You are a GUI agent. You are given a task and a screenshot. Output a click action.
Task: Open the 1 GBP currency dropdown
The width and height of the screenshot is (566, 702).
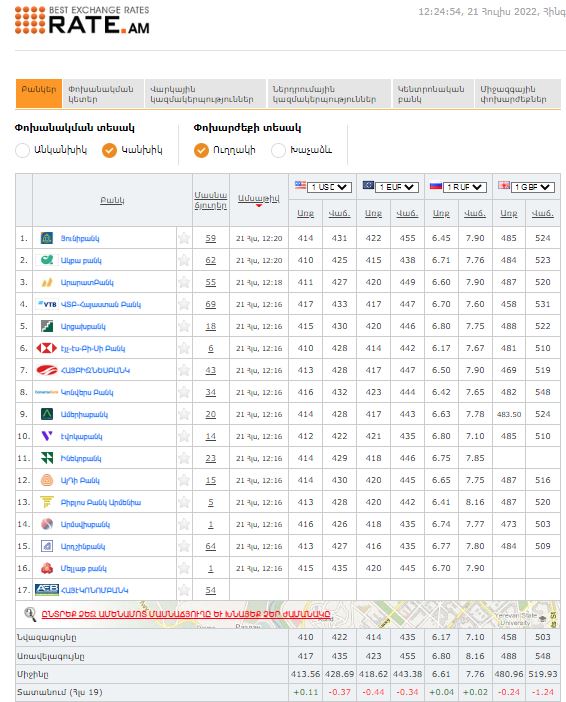[x=532, y=187]
